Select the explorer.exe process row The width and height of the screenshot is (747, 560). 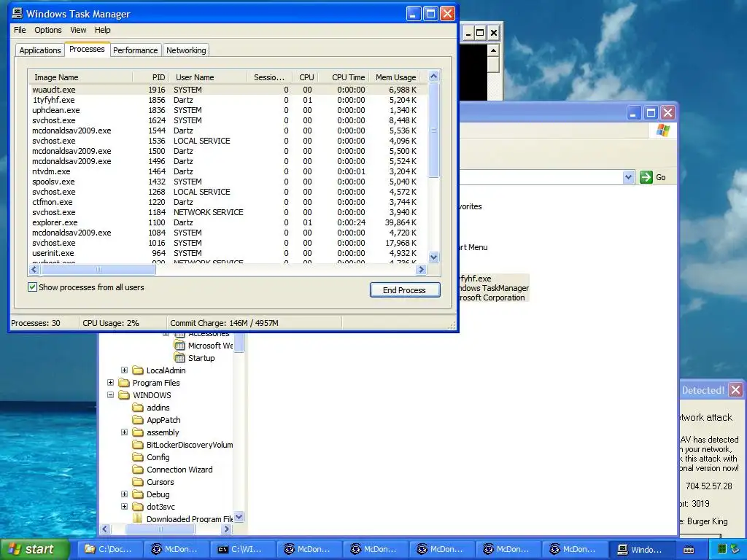point(228,222)
